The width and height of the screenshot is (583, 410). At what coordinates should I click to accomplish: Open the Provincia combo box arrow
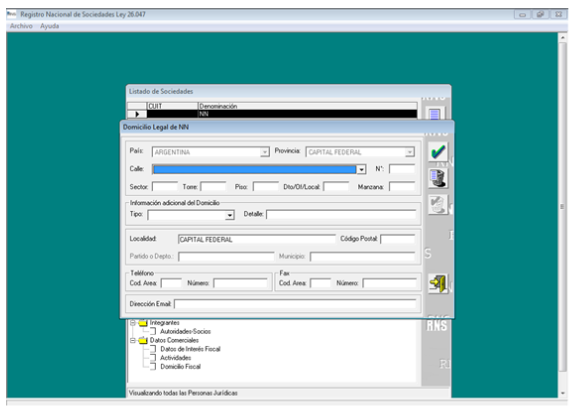tap(409, 152)
